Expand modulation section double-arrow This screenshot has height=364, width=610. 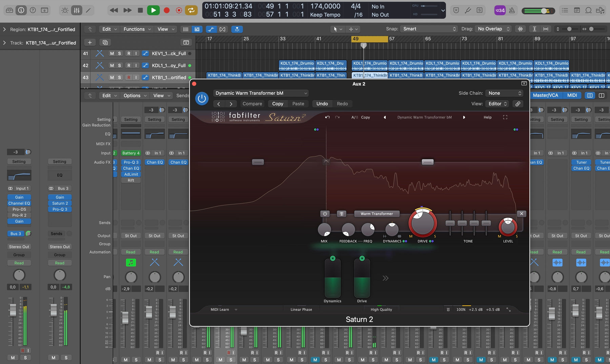385,278
